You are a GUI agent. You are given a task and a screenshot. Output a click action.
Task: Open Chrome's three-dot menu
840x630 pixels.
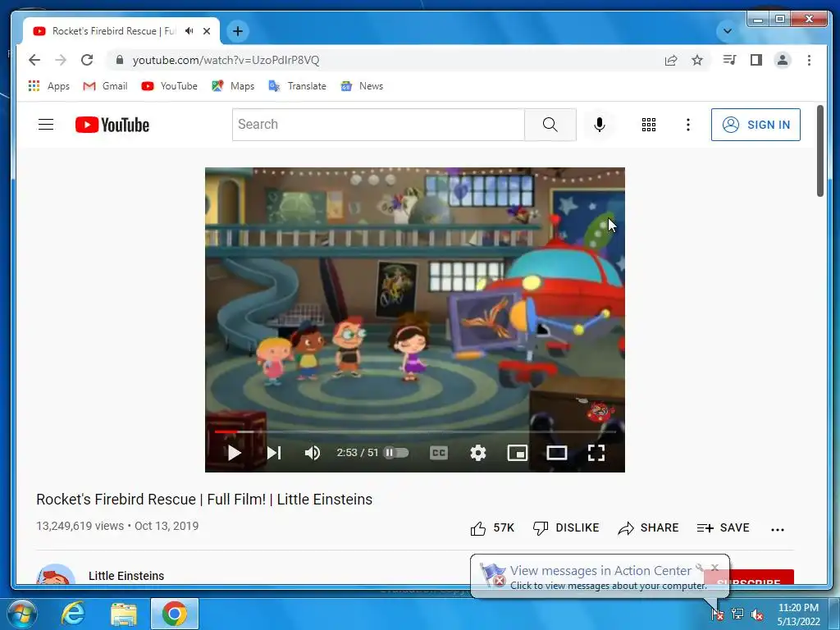(x=809, y=60)
